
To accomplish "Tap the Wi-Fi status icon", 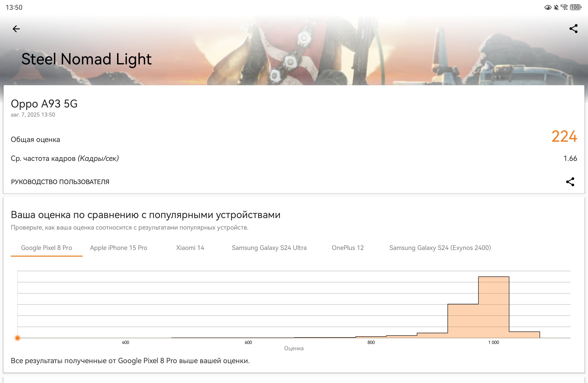I will [x=564, y=7].
